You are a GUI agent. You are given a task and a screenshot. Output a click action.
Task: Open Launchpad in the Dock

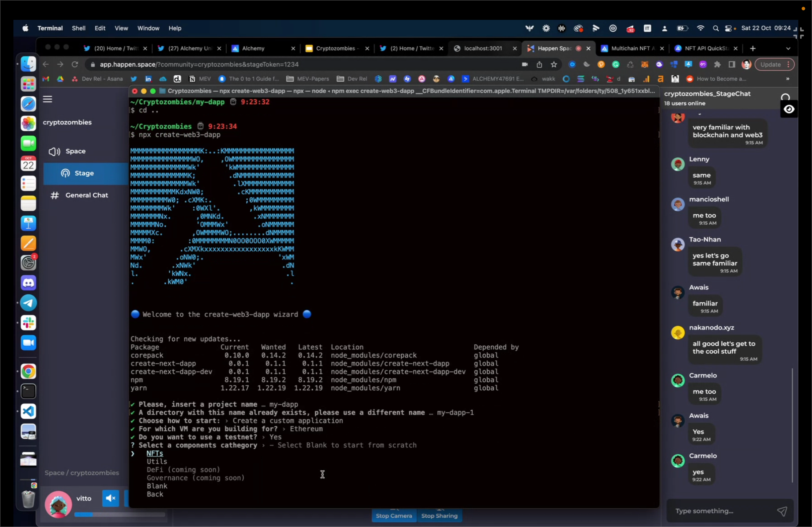28,84
